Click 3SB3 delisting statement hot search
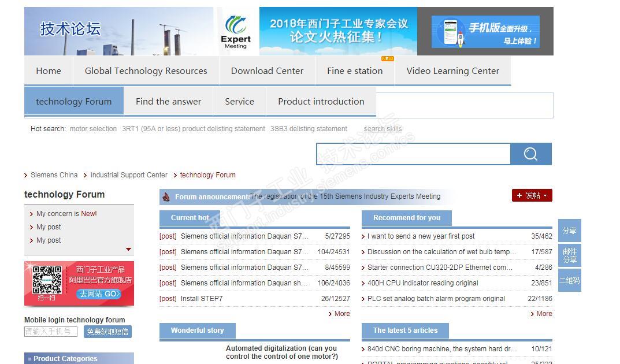620x364 pixels. click(309, 129)
